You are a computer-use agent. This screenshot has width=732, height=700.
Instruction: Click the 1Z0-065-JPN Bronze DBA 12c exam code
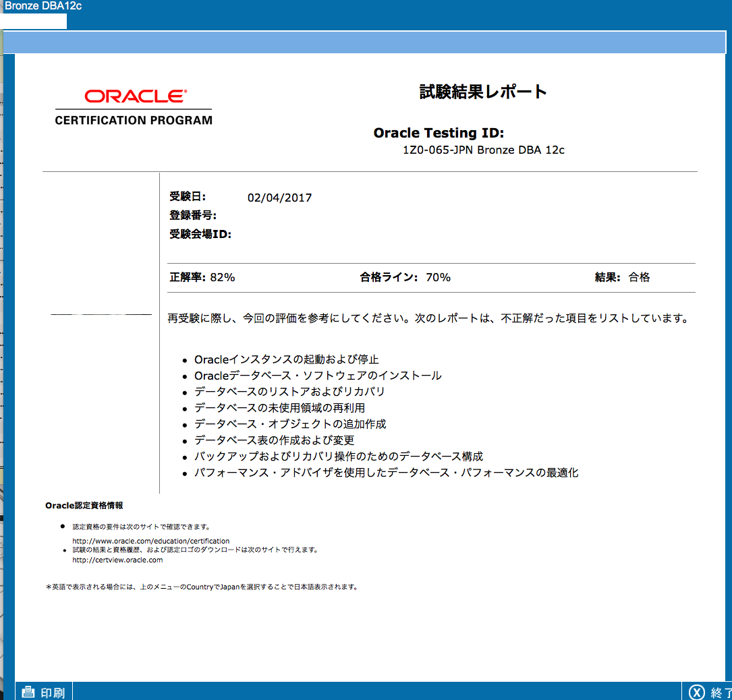tap(483, 150)
